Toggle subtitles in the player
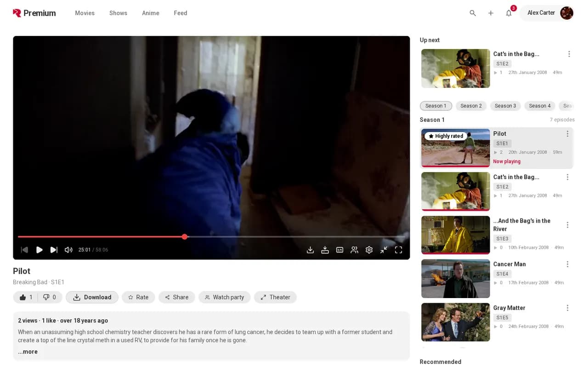 tap(340, 250)
